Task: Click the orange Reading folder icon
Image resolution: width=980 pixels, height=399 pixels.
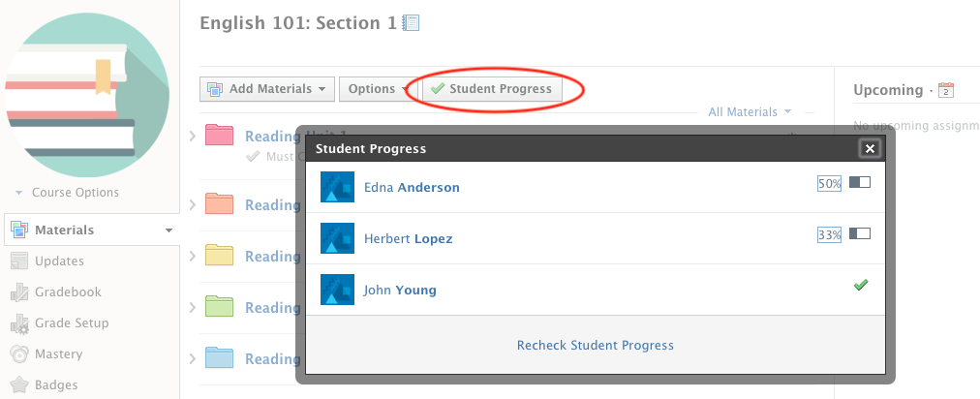Action: (221, 204)
